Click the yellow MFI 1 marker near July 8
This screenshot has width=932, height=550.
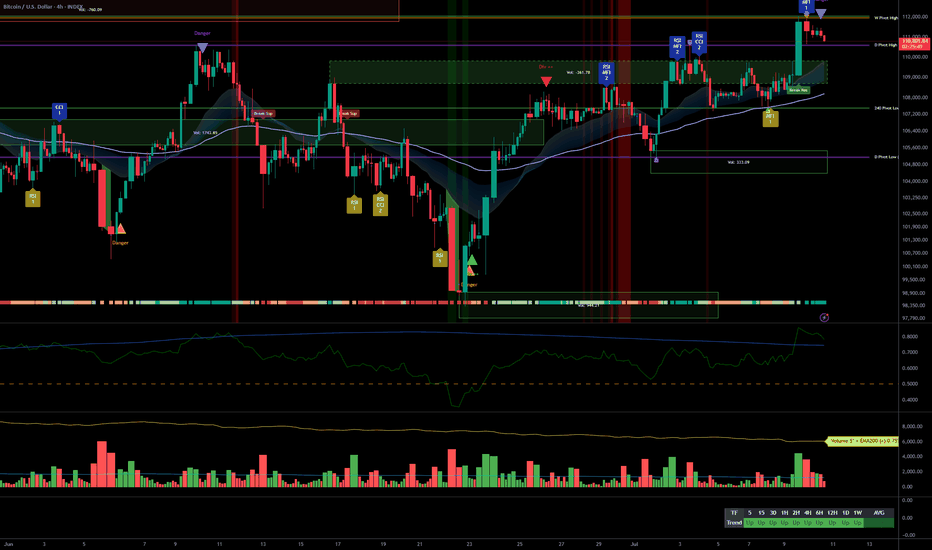point(770,118)
